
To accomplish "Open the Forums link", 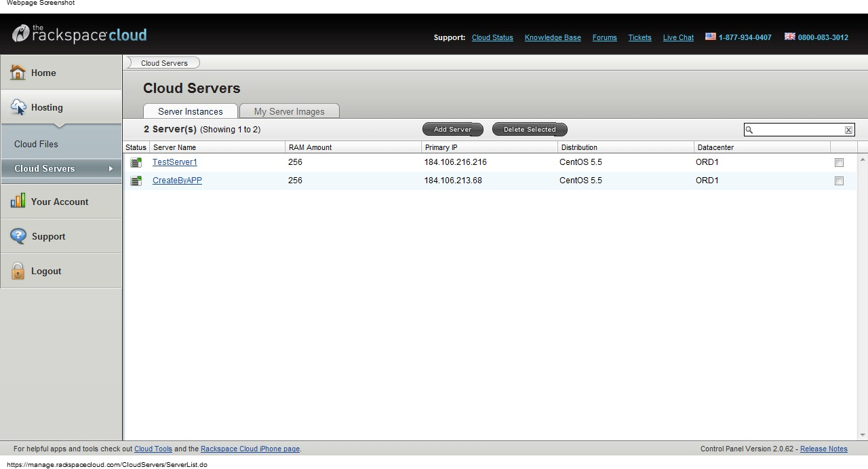I will tap(604, 37).
